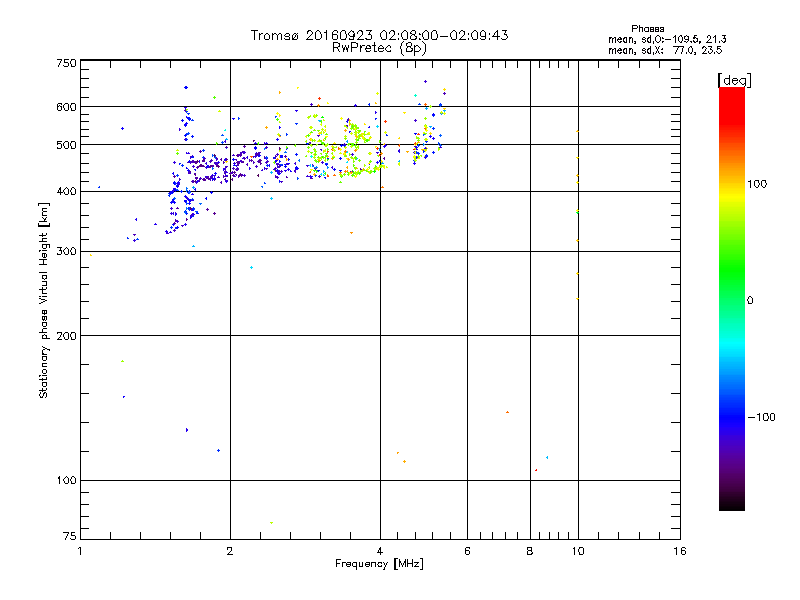Click the y-axis '750' tick label
The width and height of the screenshot is (800, 600).
66,63
